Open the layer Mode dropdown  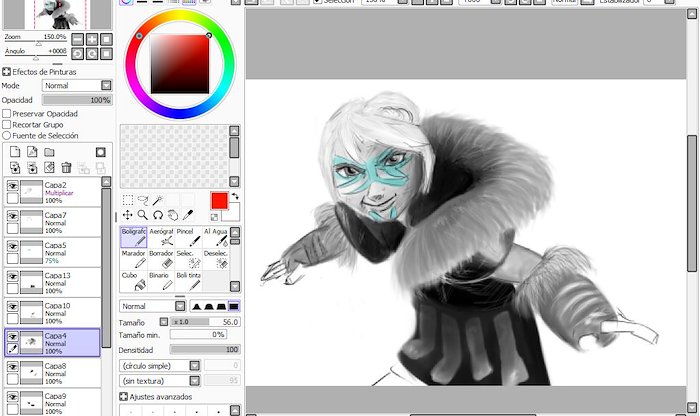pyautogui.click(x=77, y=85)
